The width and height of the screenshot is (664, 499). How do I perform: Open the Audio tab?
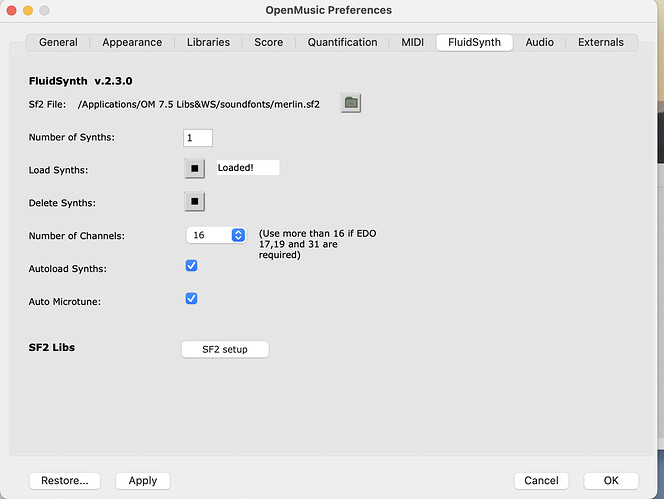coord(540,42)
